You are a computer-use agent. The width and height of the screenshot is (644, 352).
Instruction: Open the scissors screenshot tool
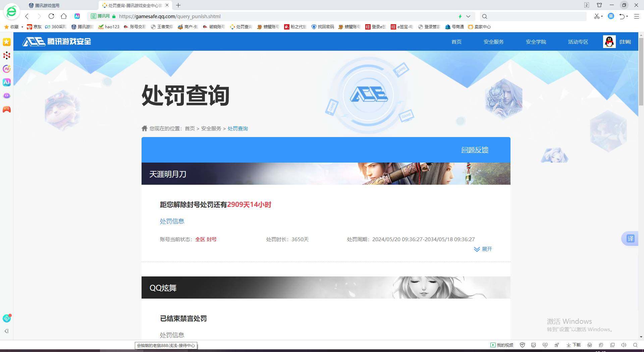pyautogui.click(x=597, y=16)
